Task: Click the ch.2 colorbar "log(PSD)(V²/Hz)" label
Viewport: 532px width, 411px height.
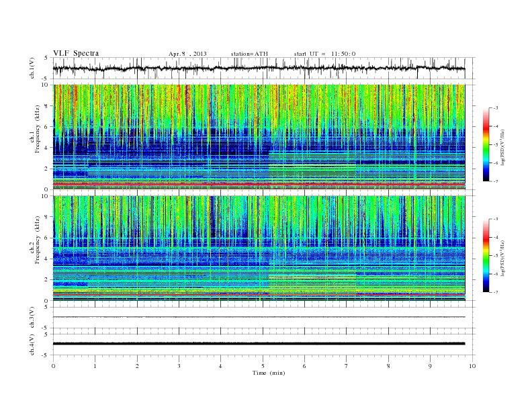Action: 502,258
